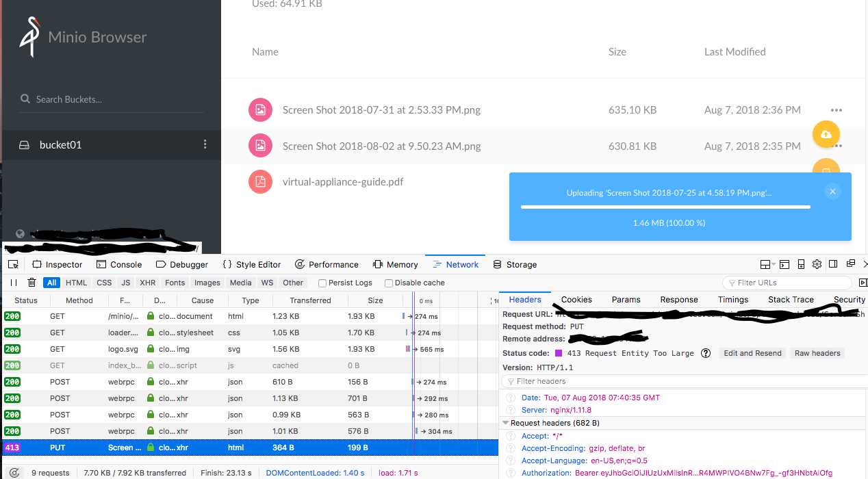Viewport: 868px width, 479px height.
Task: Toggle the Media request filter
Action: [240, 283]
